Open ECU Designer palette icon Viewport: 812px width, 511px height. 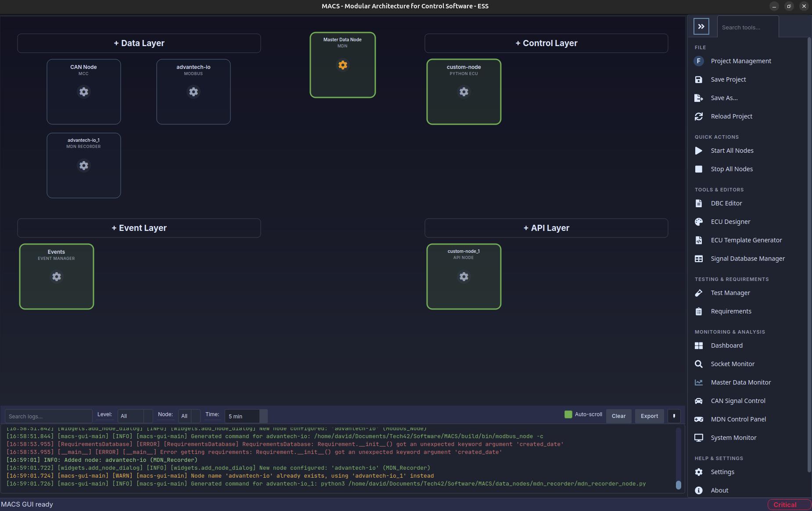[x=698, y=222]
